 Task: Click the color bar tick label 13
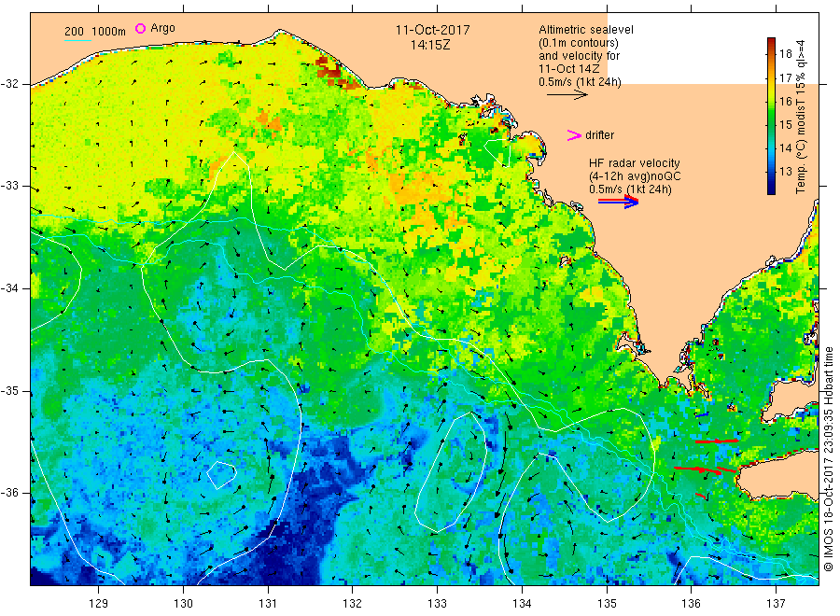tap(785, 172)
